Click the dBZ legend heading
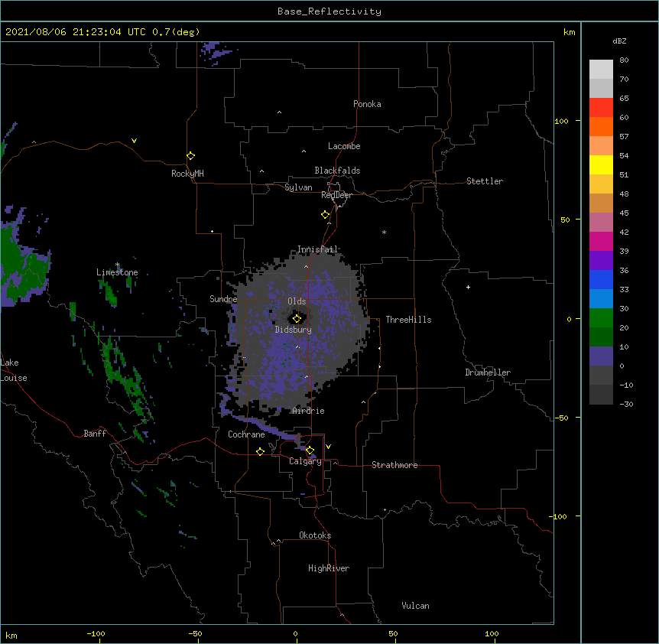 (x=619, y=41)
